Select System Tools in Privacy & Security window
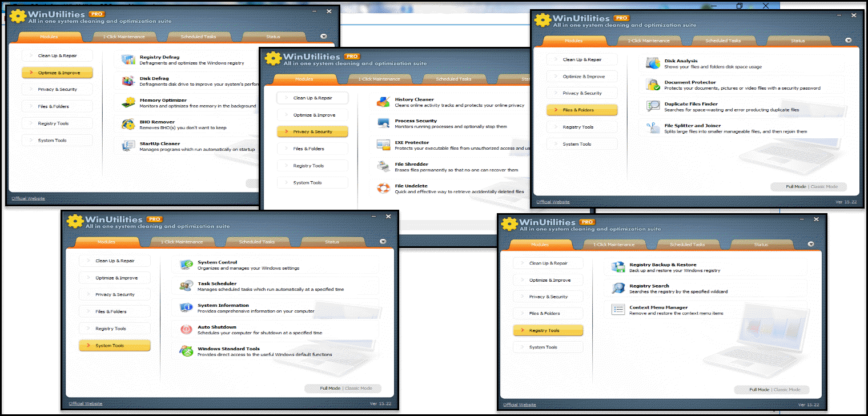This screenshot has width=868, height=416. pos(312,183)
